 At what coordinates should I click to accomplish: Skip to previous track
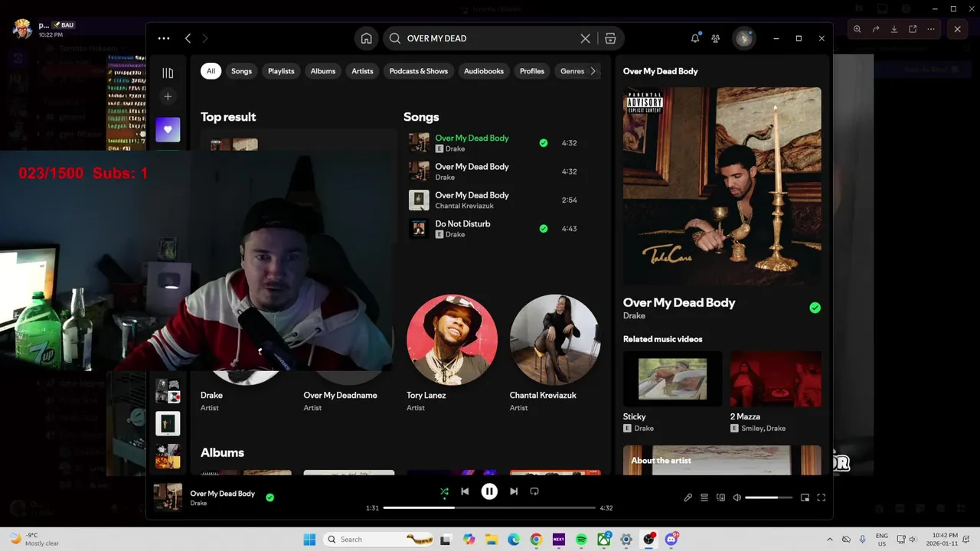465,491
